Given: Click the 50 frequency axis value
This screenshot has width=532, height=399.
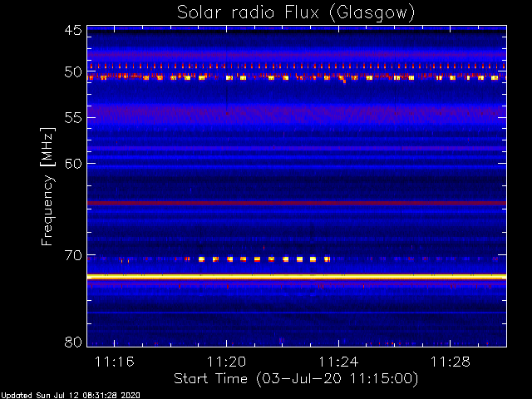Looking at the screenshot, I should pyautogui.click(x=73, y=72).
